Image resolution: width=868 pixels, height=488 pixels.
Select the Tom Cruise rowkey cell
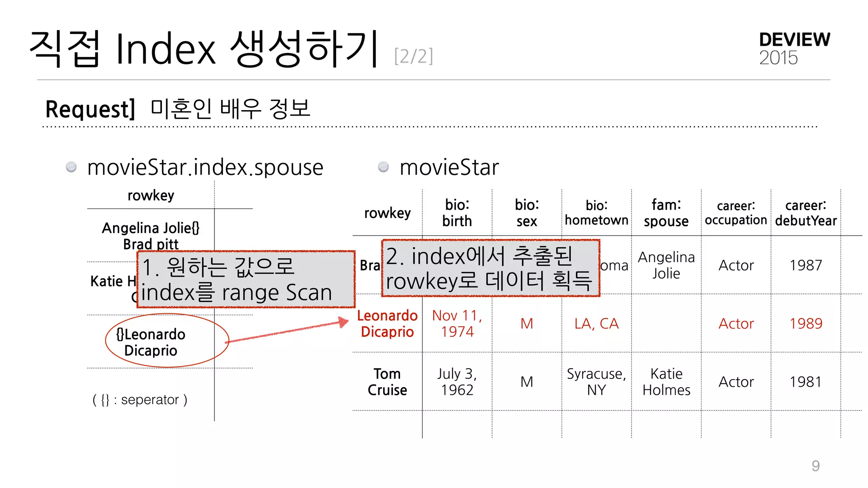click(387, 381)
